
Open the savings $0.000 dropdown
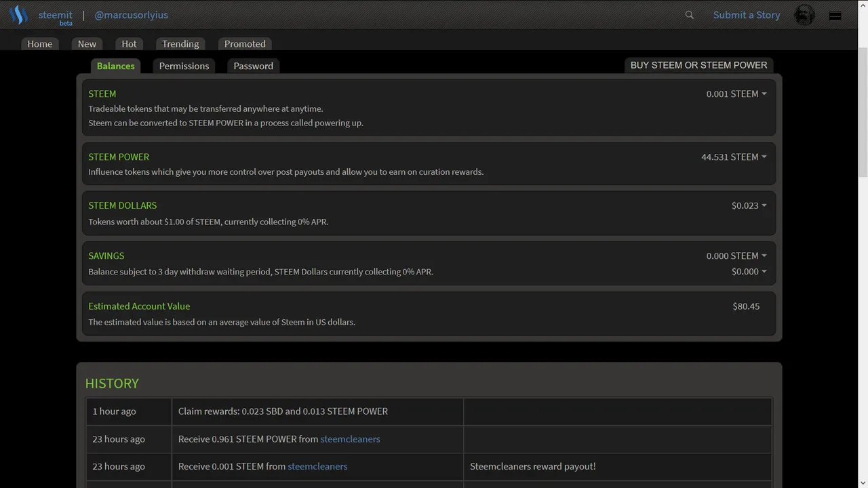[x=749, y=271]
